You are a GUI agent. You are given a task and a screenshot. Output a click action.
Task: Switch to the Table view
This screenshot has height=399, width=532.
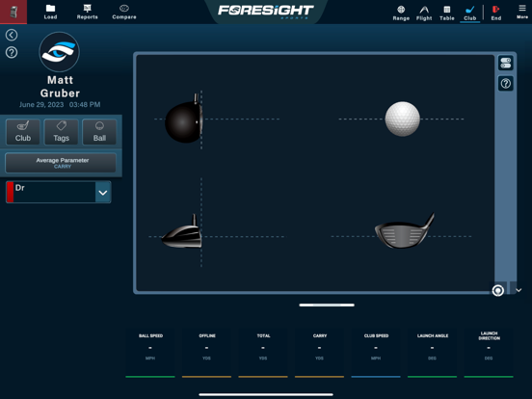447,13
